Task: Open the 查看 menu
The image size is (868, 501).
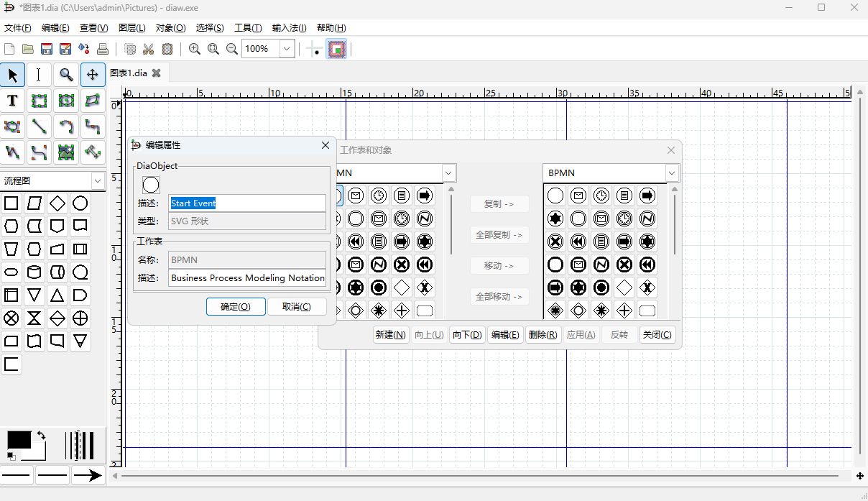Action: [x=93, y=28]
